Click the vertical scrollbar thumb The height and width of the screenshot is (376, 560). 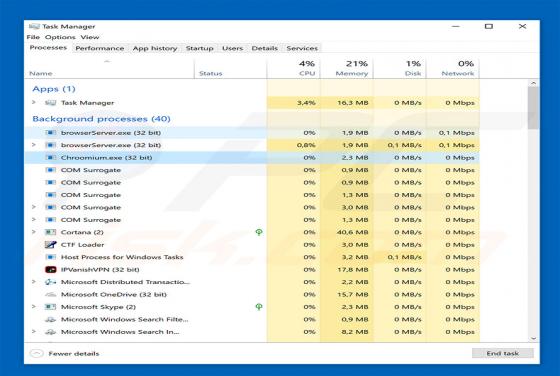534,107
